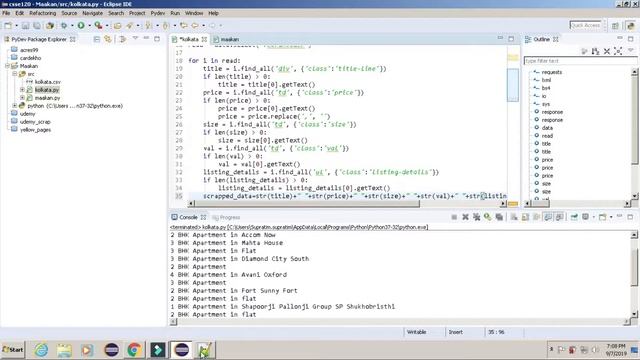Screen dimensions: 640x360
Task: Click the Debug bug icon in toolbar
Action: point(64,25)
